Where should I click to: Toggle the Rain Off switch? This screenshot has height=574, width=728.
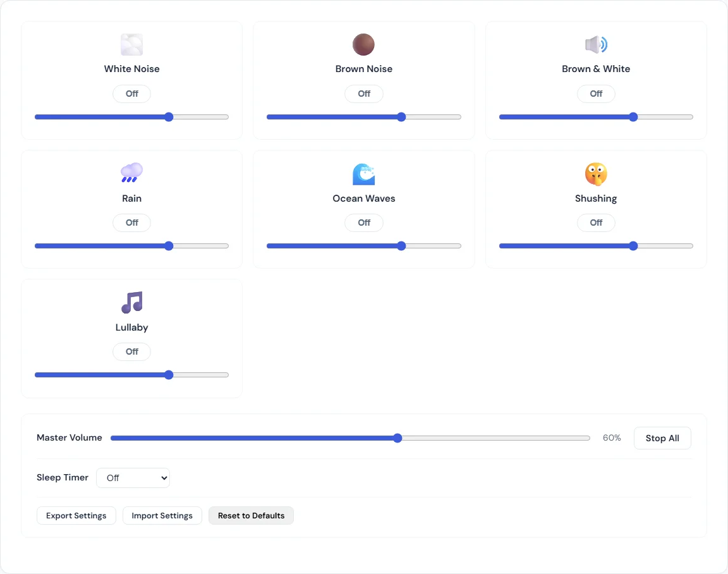point(131,223)
